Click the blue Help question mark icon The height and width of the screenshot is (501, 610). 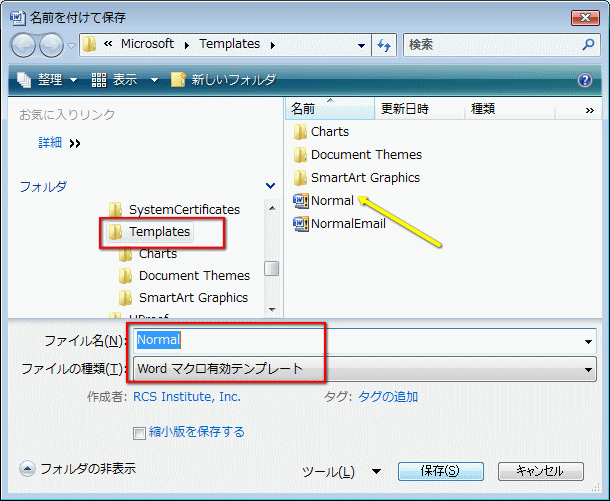pyautogui.click(x=585, y=80)
